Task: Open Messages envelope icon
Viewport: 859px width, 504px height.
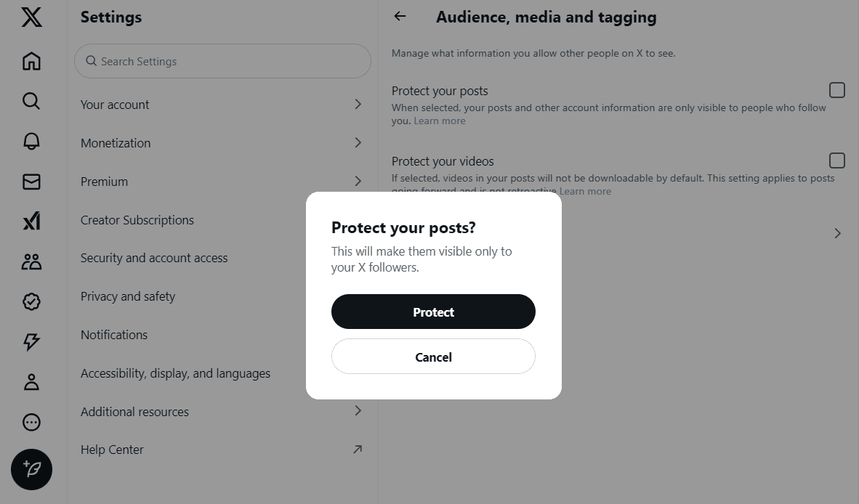Action: 31,181
